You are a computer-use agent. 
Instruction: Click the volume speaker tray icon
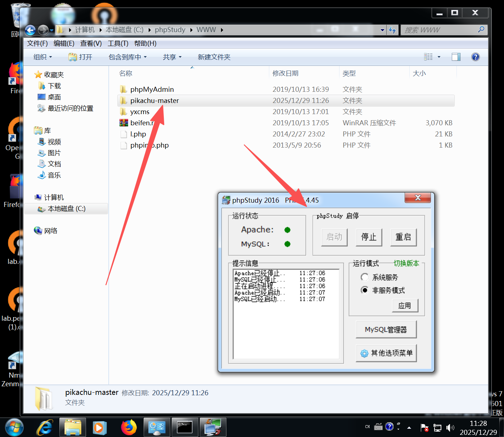pyautogui.click(x=450, y=428)
